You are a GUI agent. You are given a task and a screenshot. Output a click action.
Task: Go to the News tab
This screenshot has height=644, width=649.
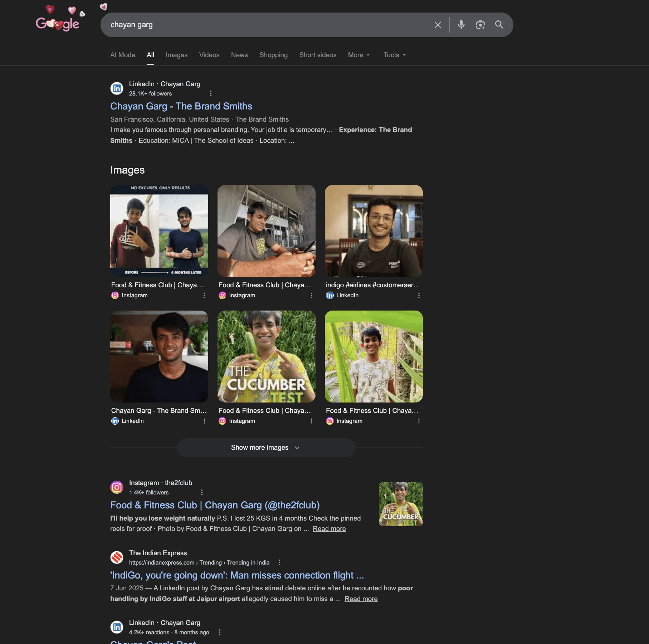[x=239, y=55]
